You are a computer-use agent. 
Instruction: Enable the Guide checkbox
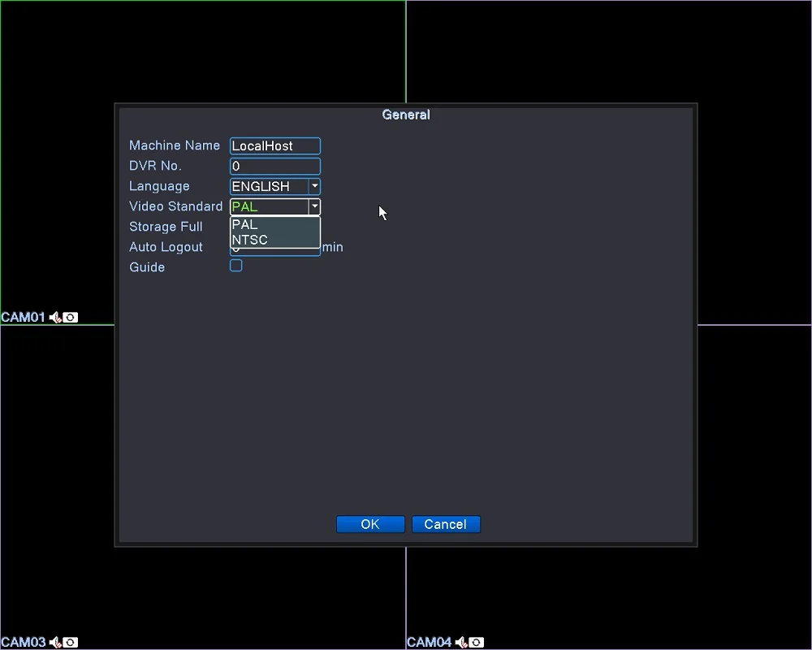pyautogui.click(x=236, y=266)
